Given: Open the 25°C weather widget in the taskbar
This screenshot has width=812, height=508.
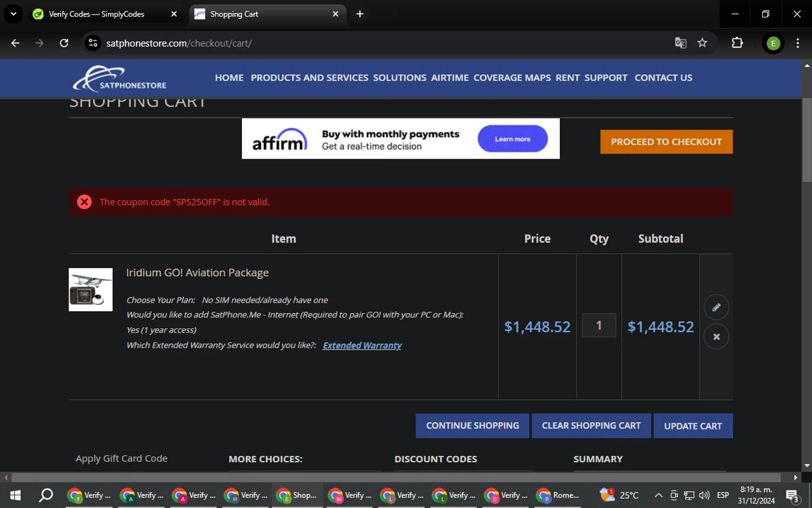Looking at the screenshot, I should pyautogui.click(x=620, y=495).
